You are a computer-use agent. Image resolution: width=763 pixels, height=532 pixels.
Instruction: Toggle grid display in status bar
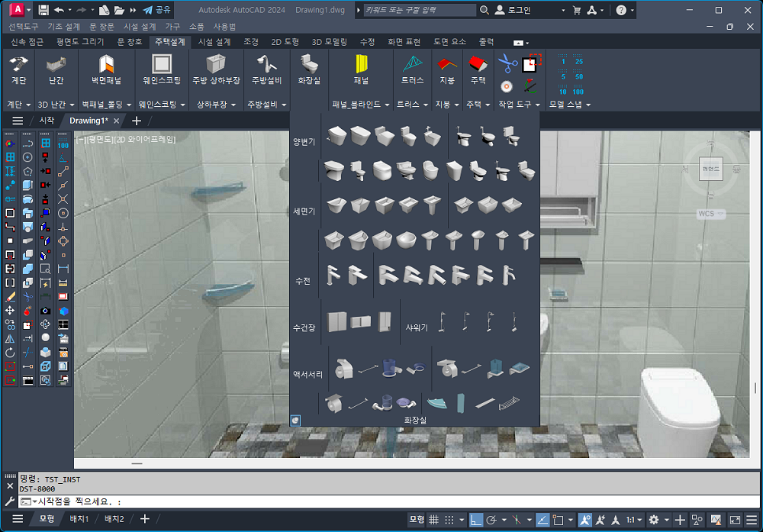[x=433, y=520]
